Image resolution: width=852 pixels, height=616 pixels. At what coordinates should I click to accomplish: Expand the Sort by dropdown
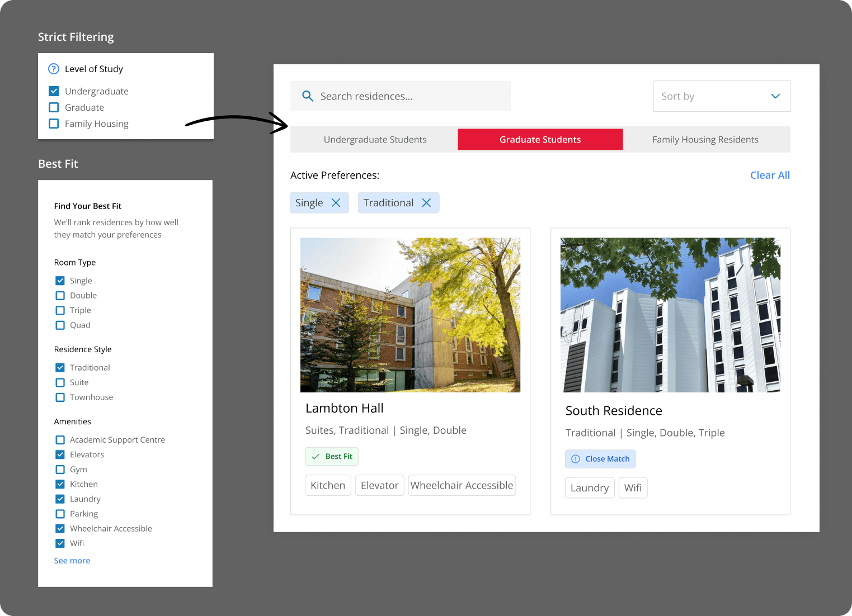(722, 96)
